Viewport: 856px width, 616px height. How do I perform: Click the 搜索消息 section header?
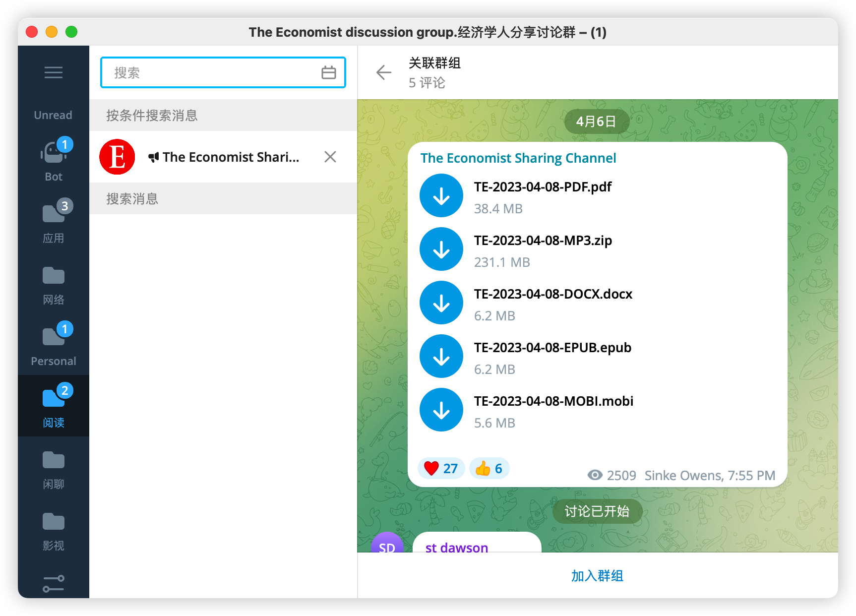tap(223, 198)
